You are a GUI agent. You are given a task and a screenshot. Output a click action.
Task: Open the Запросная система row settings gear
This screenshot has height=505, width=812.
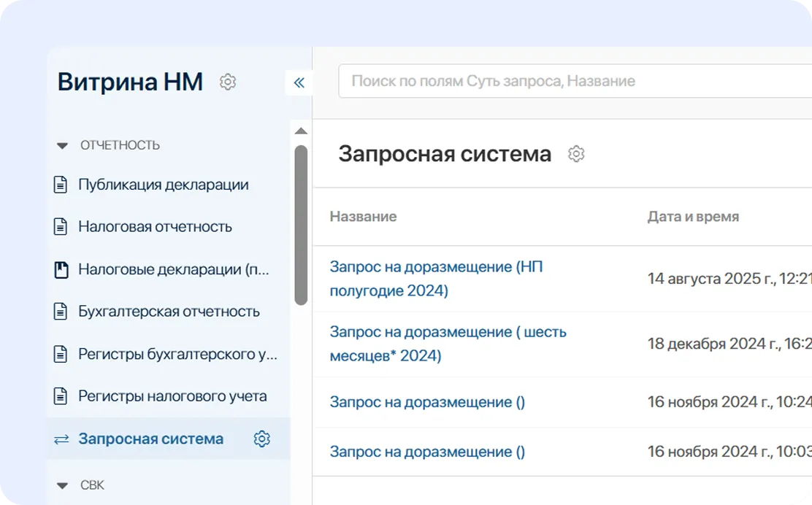coord(261,439)
